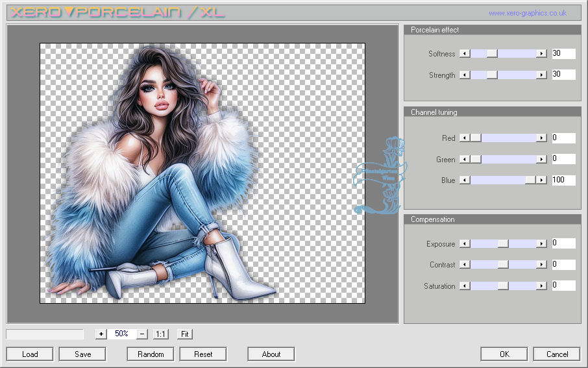Image resolution: width=588 pixels, height=368 pixels.
Task: Click right arrow of Exposure slider
Action: (x=541, y=244)
